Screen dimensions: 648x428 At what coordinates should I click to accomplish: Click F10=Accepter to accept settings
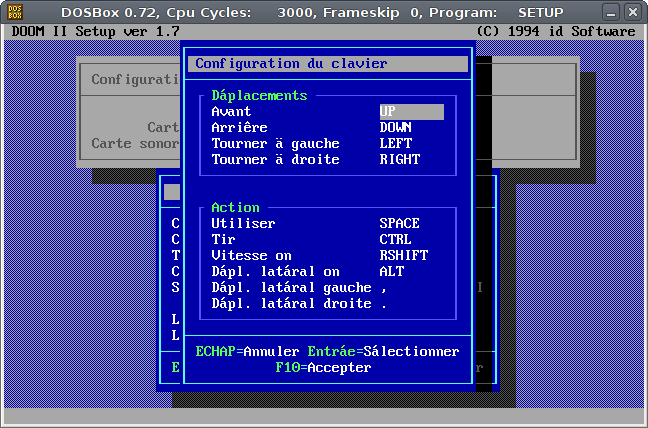pos(323,368)
